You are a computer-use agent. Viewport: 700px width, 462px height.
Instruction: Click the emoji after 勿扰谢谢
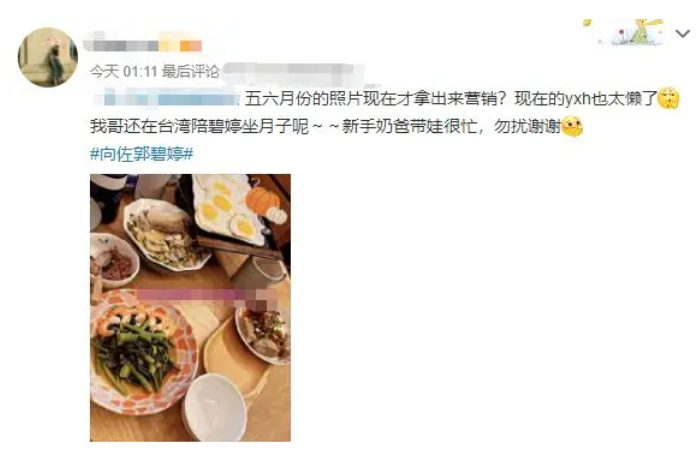coord(572,126)
